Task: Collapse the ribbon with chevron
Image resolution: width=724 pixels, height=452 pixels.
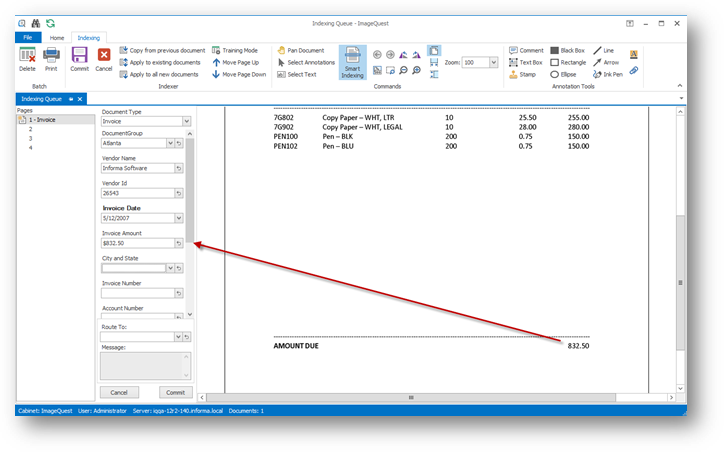Action: point(680,85)
